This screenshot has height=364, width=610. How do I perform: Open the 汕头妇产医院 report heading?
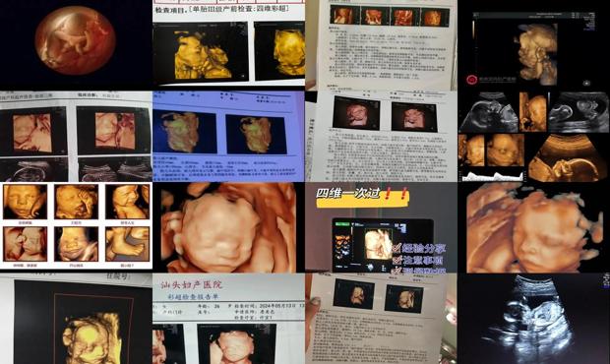click(x=192, y=284)
